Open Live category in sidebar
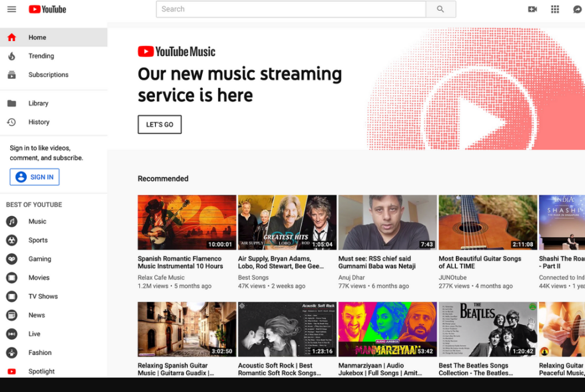 [54, 334]
